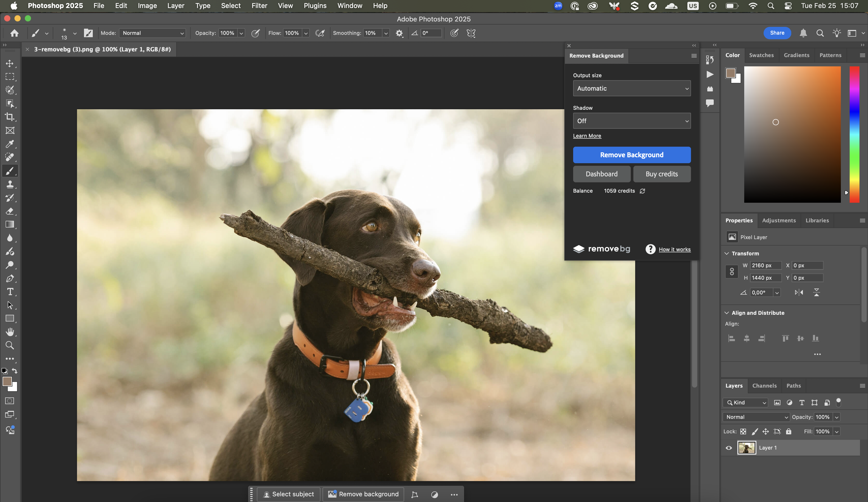Select the Eyedropper tool
Screen dimensions: 868x502
point(10,144)
